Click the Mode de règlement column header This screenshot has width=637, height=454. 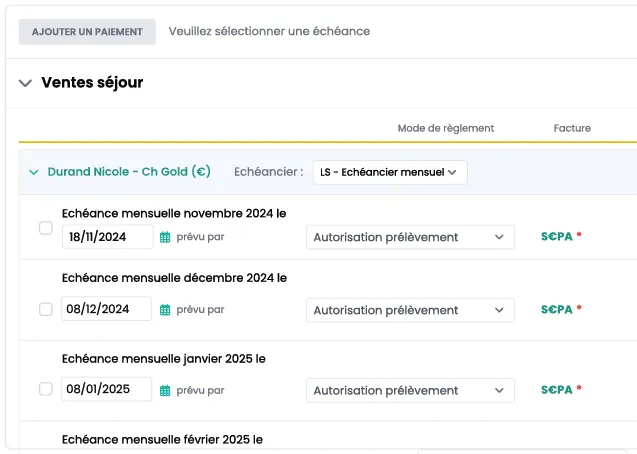(x=446, y=128)
